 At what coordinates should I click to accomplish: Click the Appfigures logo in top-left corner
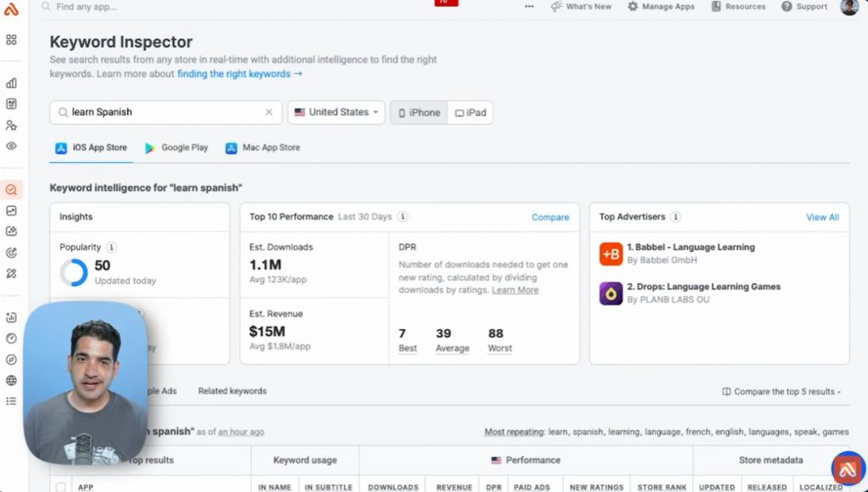(11, 9)
